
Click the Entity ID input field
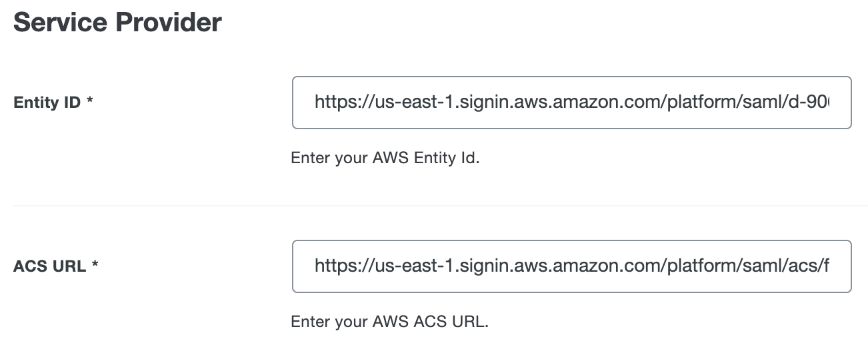click(571, 103)
